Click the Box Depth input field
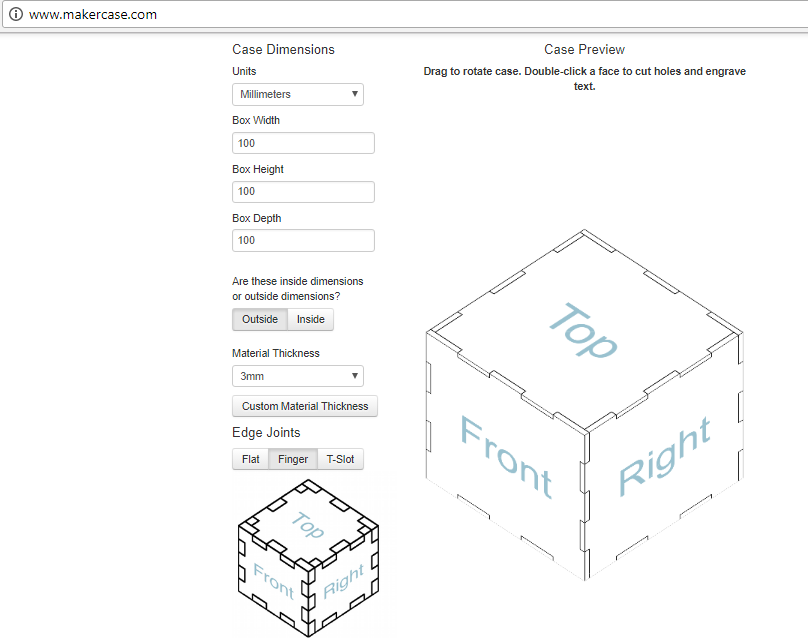808x644 pixels. click(x=303, y=240)
